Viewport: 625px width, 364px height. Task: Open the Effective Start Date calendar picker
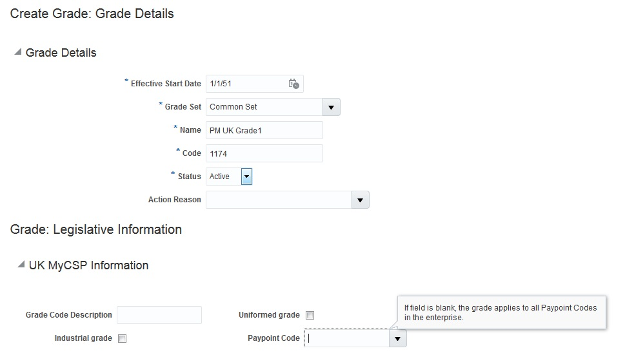[x=293, y=84]
